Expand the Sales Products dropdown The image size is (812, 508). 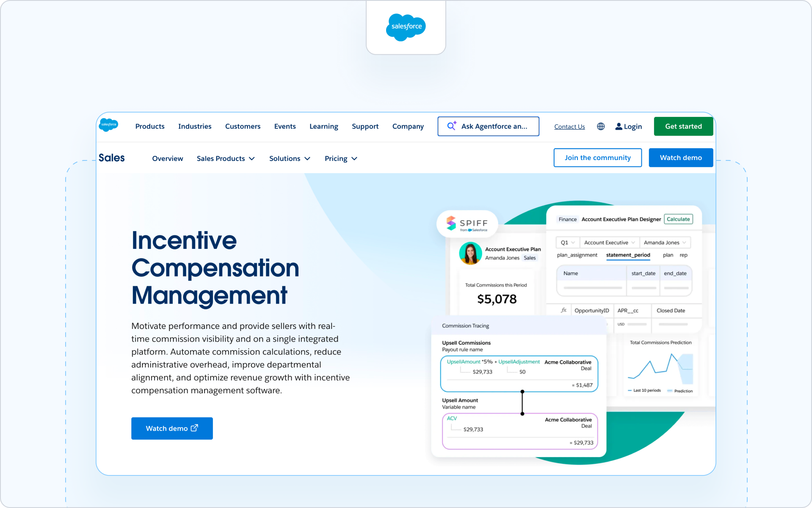[x=226, y=158]
